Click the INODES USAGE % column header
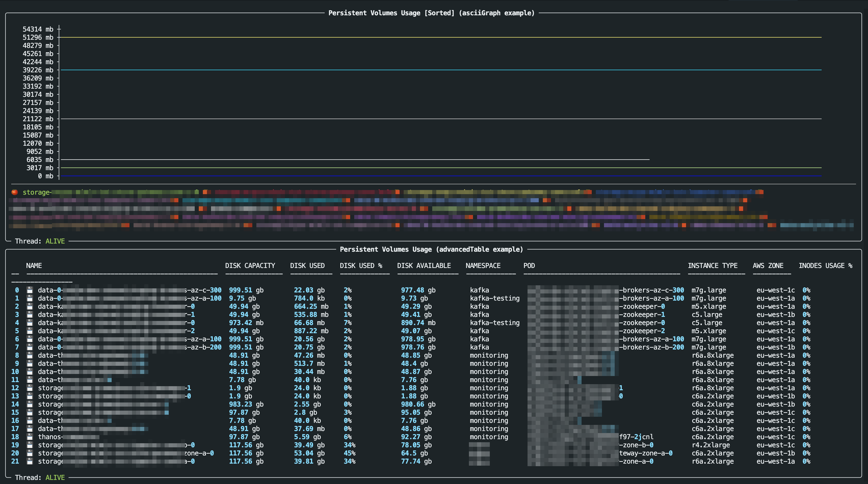Viewport: 868px width, 484px height. 825,265
